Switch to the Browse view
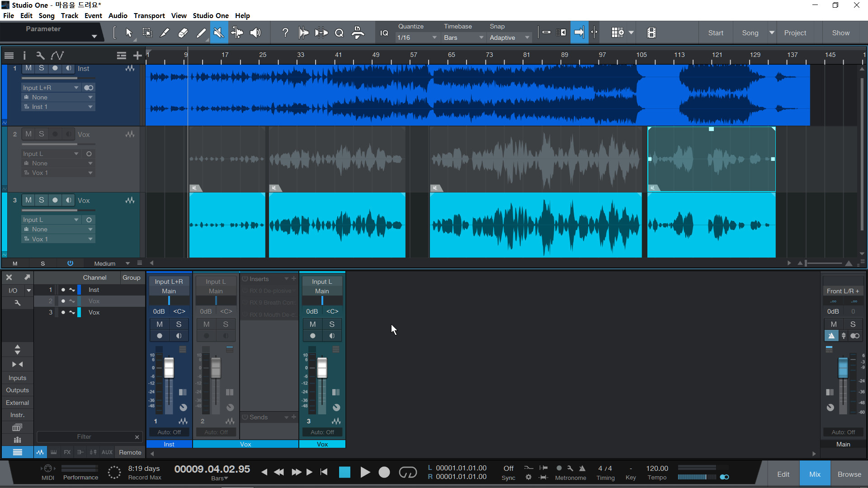The width and height of the screenshot is (868, 488). click(x=849, y=474)
